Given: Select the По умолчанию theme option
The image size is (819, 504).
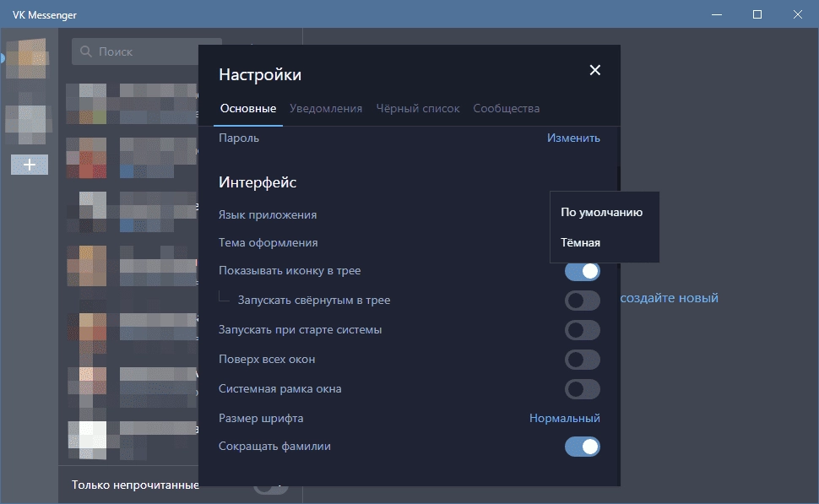Looking at the screenshot, I should pos(602,212).
